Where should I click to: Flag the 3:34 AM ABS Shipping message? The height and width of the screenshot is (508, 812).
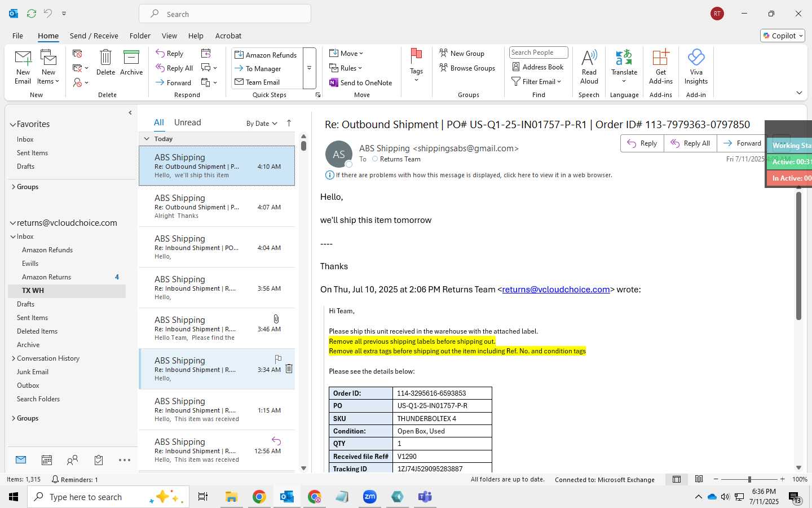tap(278, 359)
